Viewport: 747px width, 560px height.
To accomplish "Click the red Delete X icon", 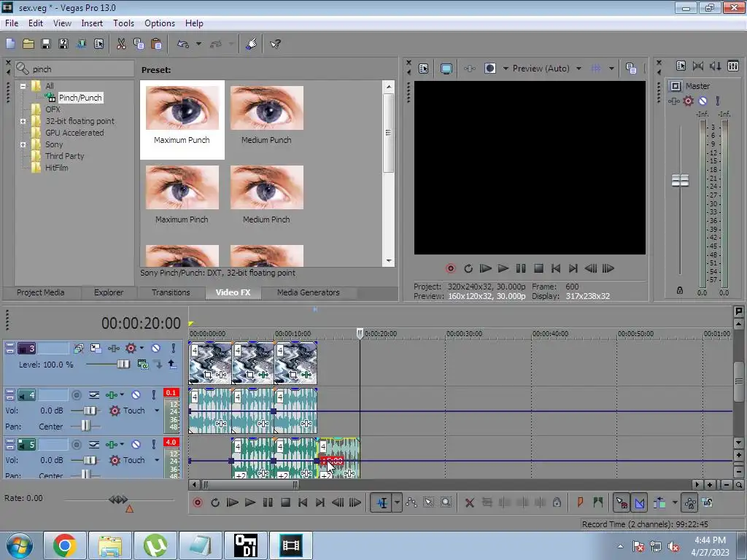I will tap(469, 502).
